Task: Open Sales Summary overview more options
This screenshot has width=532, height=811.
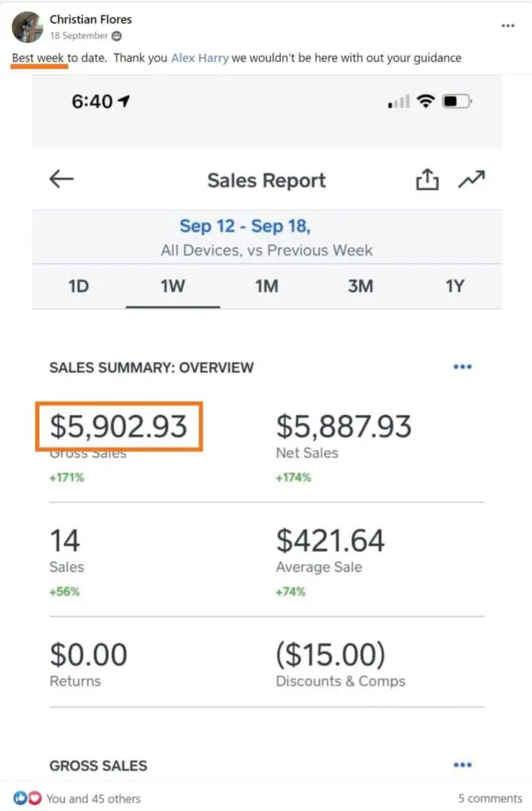Action: (x=462, y=367)
